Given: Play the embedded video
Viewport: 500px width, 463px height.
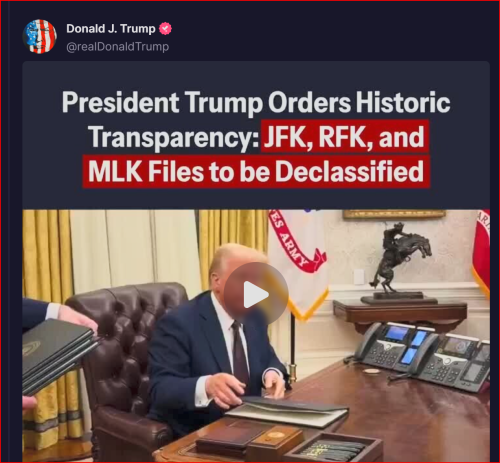Looking at the screenshot, I should click(256, 295).
